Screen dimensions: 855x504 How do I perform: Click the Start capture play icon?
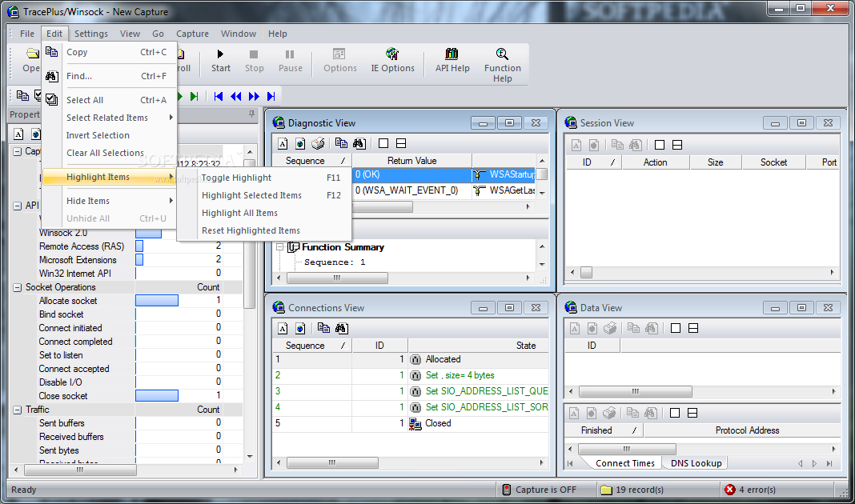pos(220,54)
